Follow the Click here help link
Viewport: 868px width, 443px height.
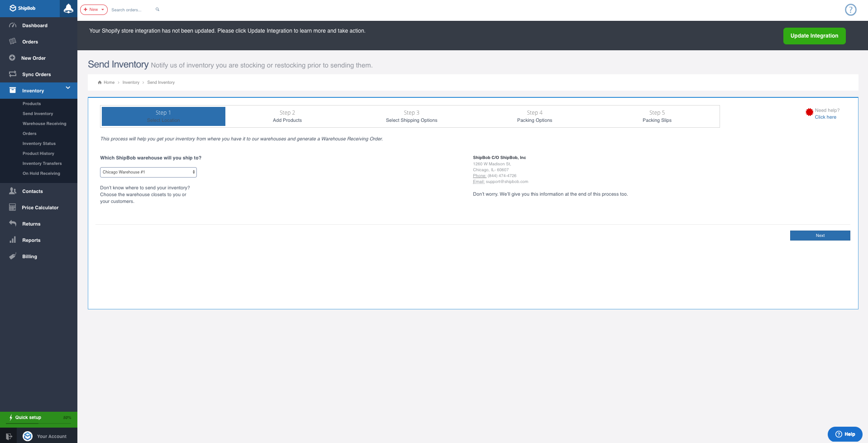(825, 117)
